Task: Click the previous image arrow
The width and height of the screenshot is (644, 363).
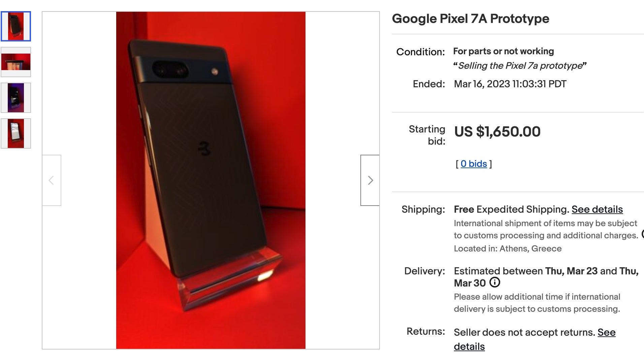Action: (51, 180)
